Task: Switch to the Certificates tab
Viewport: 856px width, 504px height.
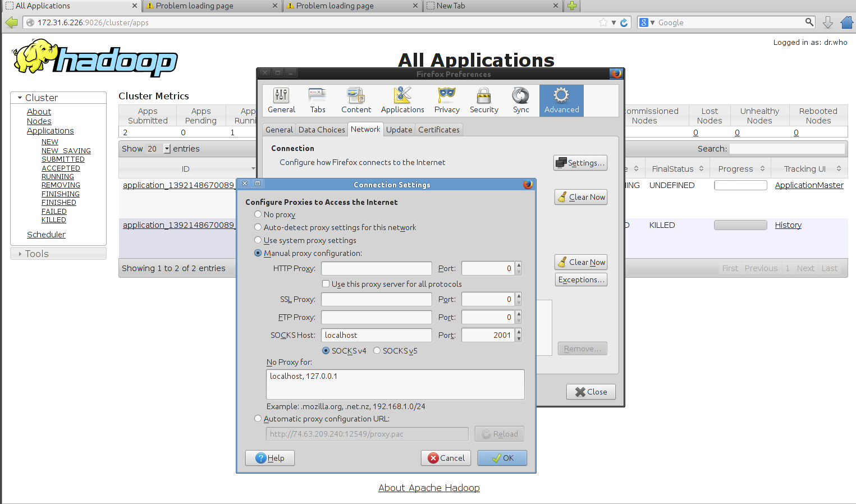Action: coord(439,130)
